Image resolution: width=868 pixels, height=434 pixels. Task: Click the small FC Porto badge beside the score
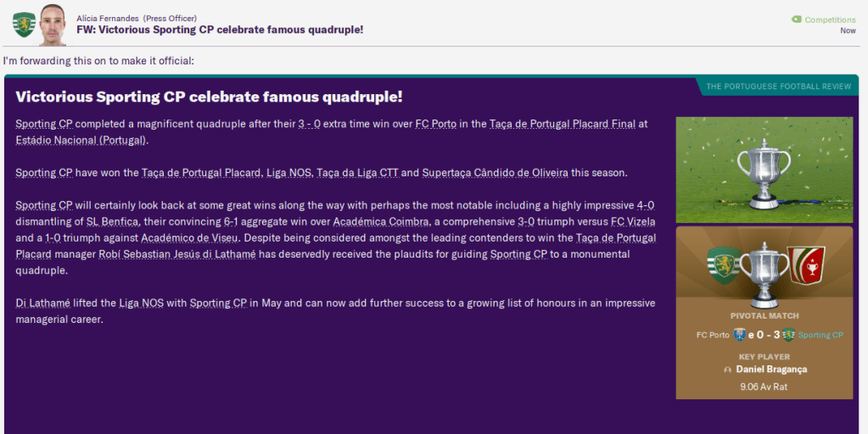739,335
